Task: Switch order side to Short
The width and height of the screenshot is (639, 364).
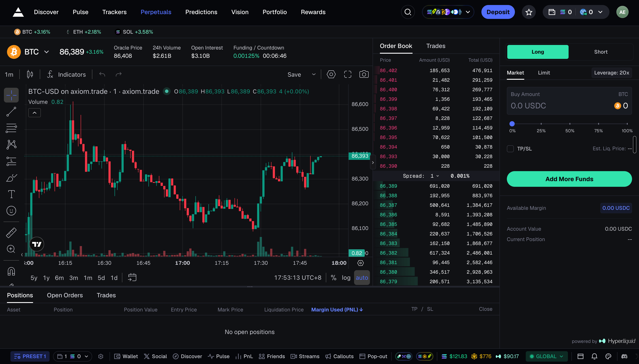Action: [x=601, y=52]
